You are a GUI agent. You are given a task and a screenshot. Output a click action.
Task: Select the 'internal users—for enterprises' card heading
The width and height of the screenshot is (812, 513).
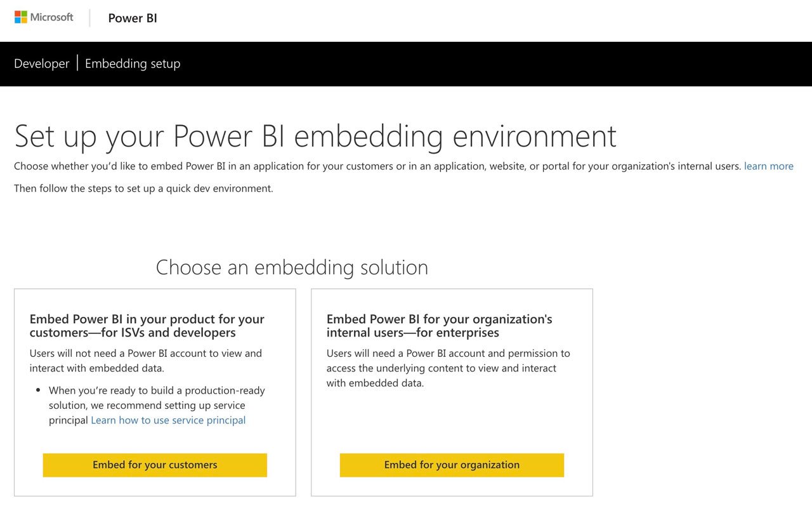coord(440,326)
